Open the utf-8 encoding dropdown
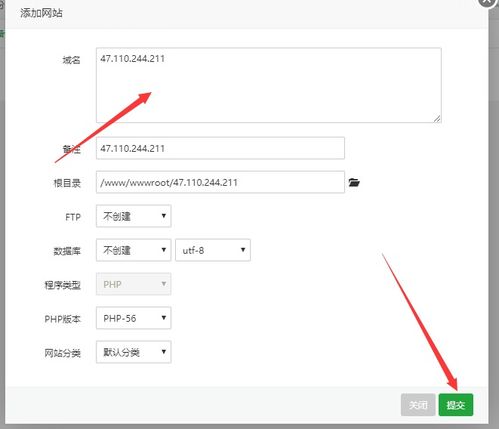Viewport: 499px width, 429px height. point(213,250)
